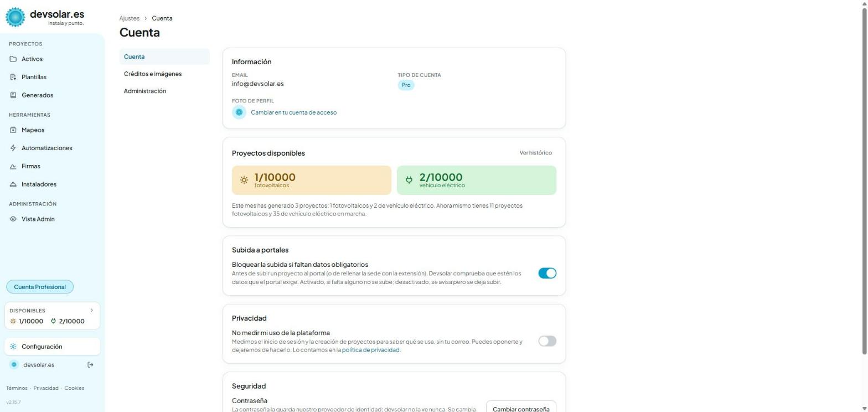Open Generados via its sidebar icon
The image size is (868, 412).
(13, 95)
